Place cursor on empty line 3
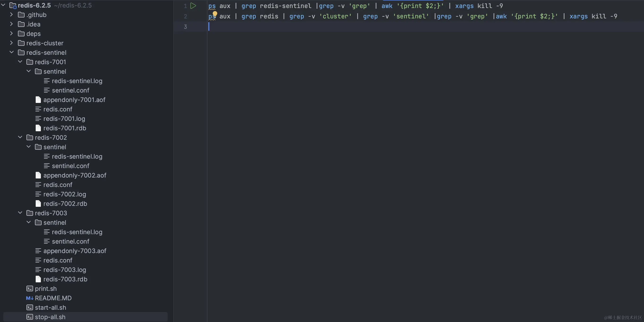 (x=300, y=27)
